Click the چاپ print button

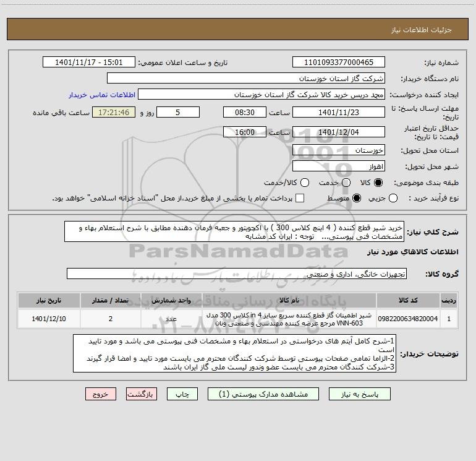click(x=182, y=394)
